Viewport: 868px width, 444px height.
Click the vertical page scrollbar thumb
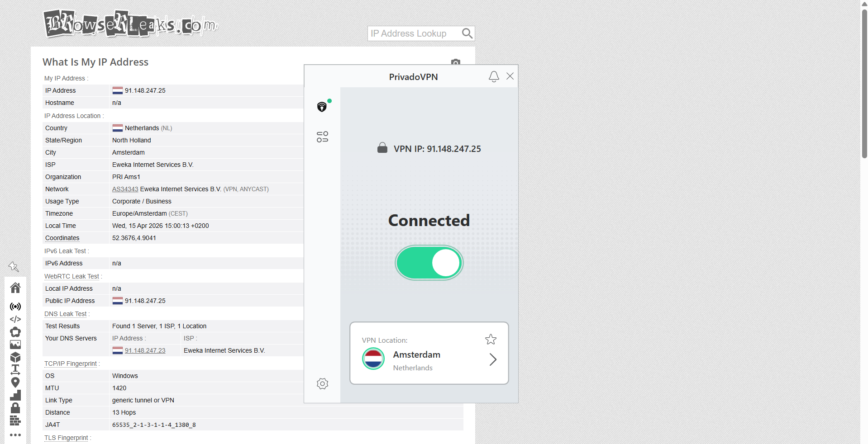click(x=864, y=83)
